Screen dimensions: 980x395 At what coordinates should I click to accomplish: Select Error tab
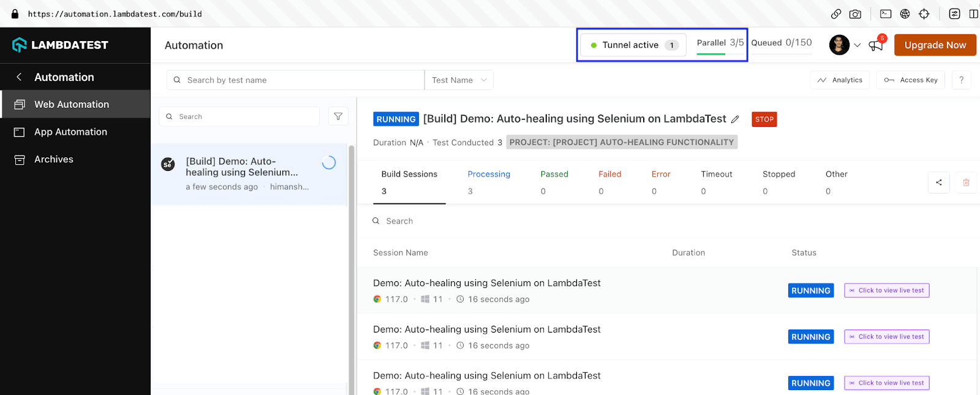coord(661,182)
